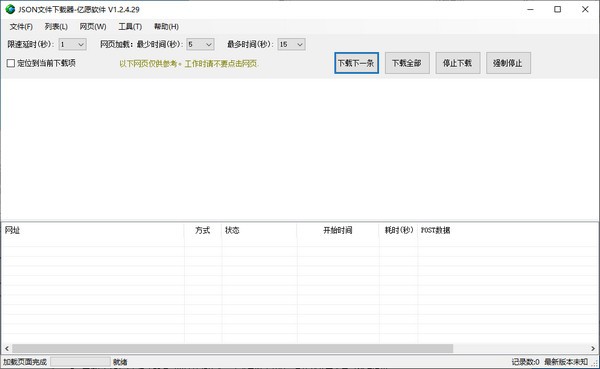Expand the 最多时间(秒) dropdown
Viewport: 600px width, 369px height.
pyautogui.click(x=292, y=44)
